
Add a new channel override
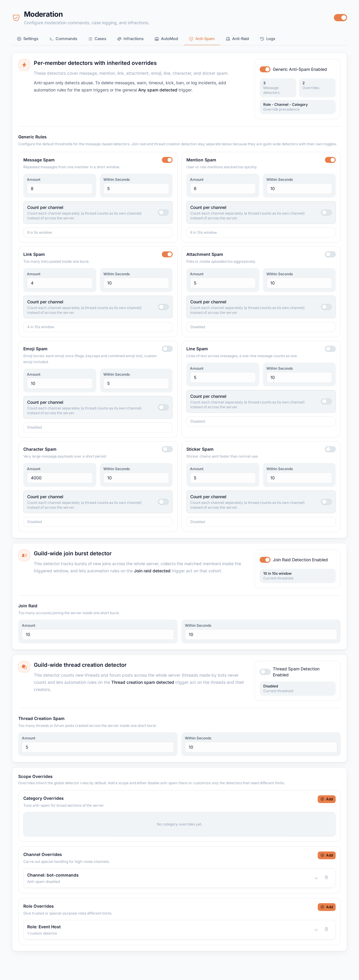pos(327,855)
